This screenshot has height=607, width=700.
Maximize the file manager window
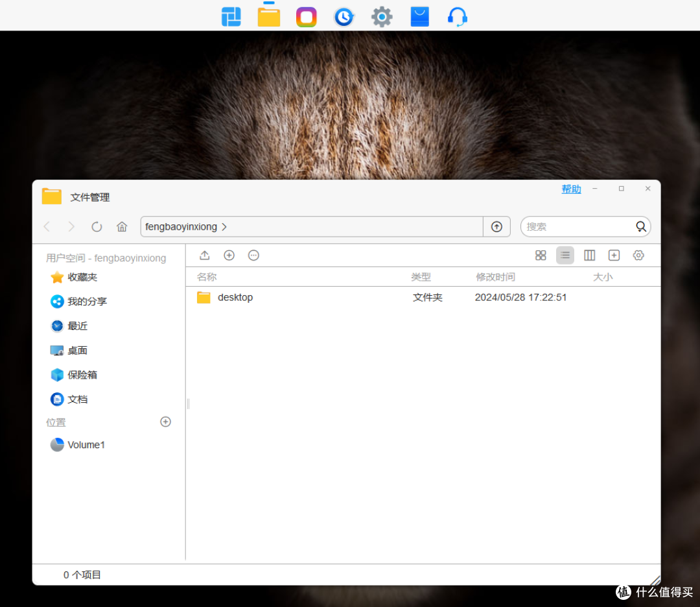[621, 189]
